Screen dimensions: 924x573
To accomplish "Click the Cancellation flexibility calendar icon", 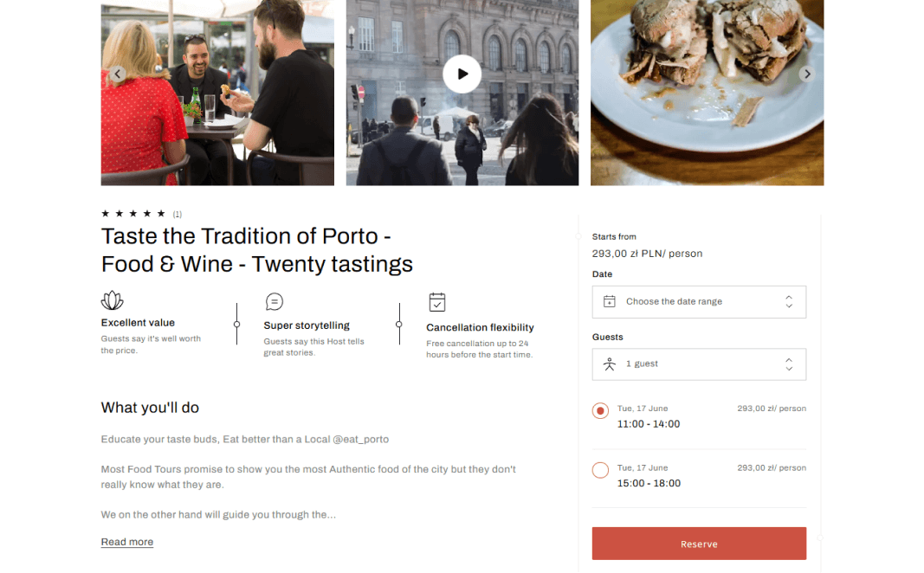I will [x=437, y=302].
